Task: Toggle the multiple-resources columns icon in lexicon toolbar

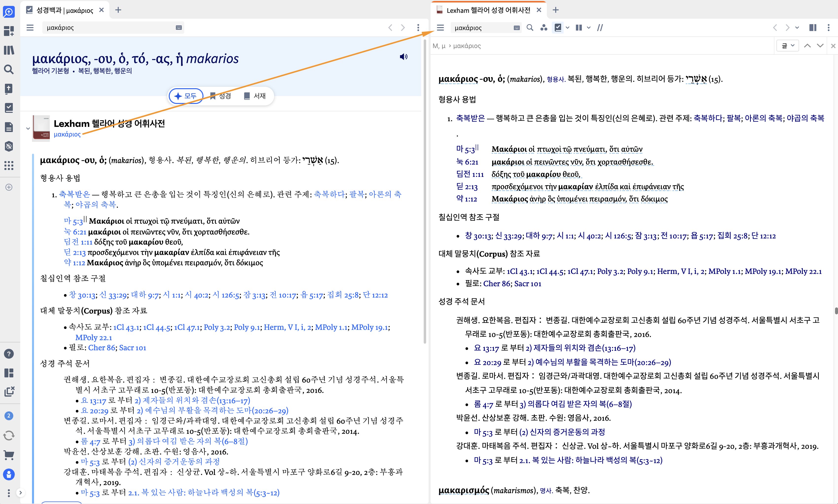Action: [579, 28]
